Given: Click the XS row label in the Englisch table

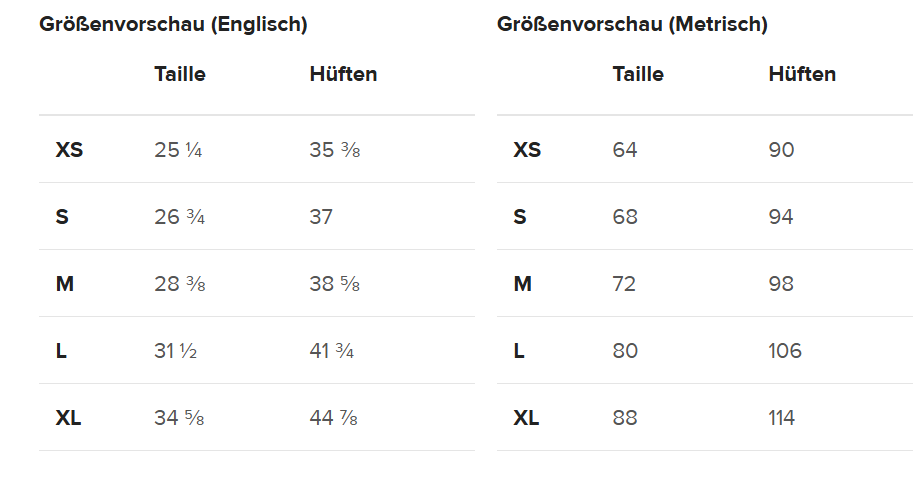Looking at the screenshot, I should point(69,150).
